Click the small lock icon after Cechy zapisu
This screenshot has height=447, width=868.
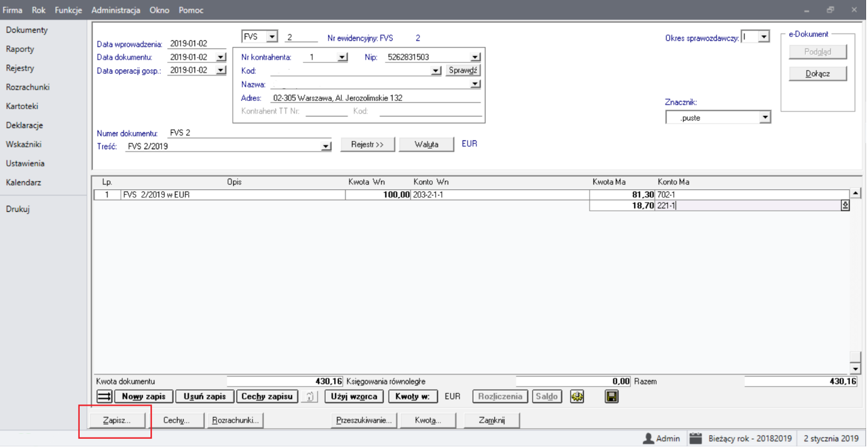point(310,397)
